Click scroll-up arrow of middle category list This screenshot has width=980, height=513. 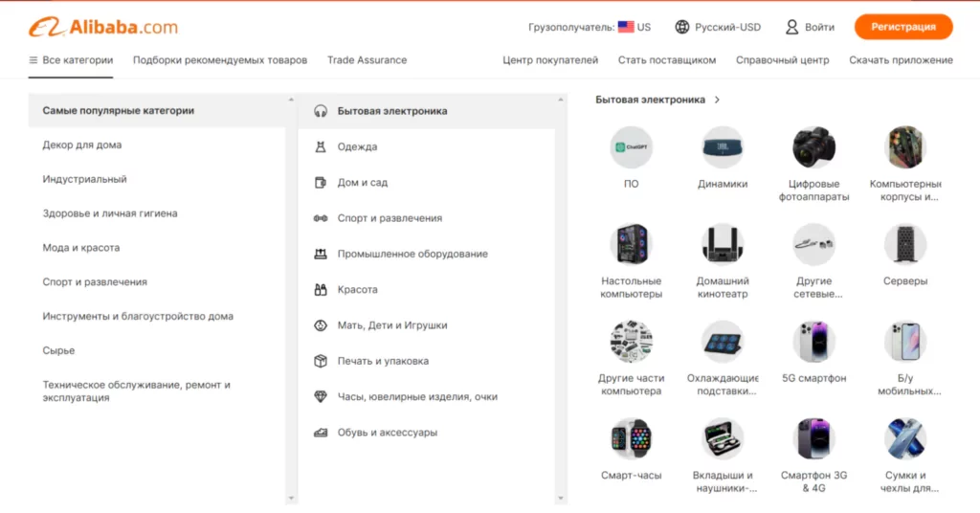pos(560,100)
